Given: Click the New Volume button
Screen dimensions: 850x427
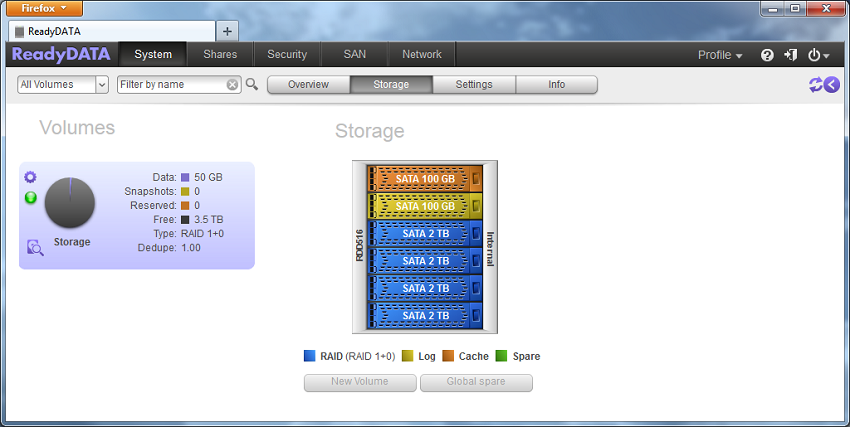Looking at the screenshot, I should click(360, 382).
